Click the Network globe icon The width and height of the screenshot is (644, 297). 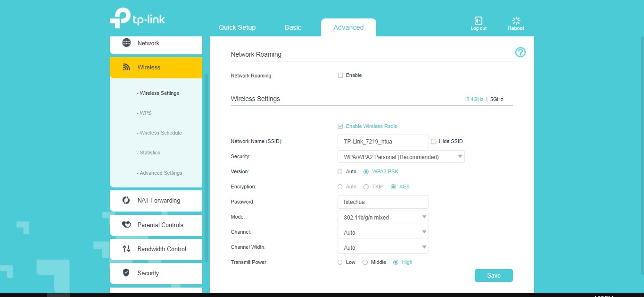click(x=126, y=43)
